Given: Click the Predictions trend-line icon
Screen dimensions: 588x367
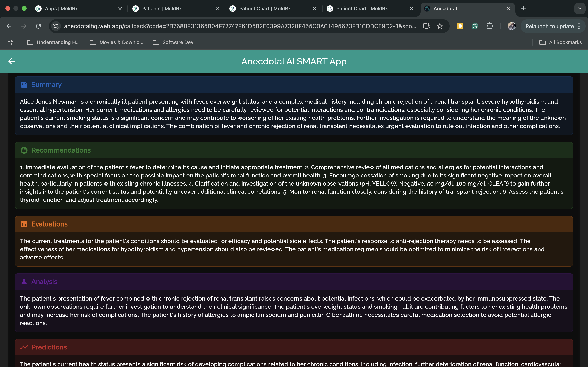Looking at the screenshot, I should [24, 347].
